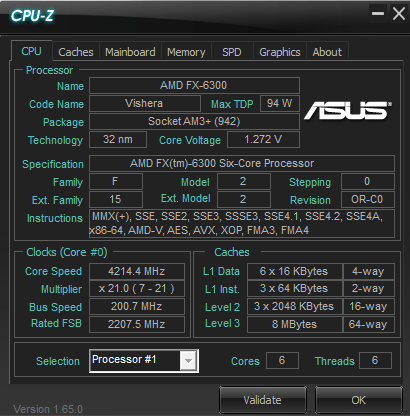This screenshot has width=410, height=416.
Task: Minimize the CPU-Z window
Action: click(378, 14)
